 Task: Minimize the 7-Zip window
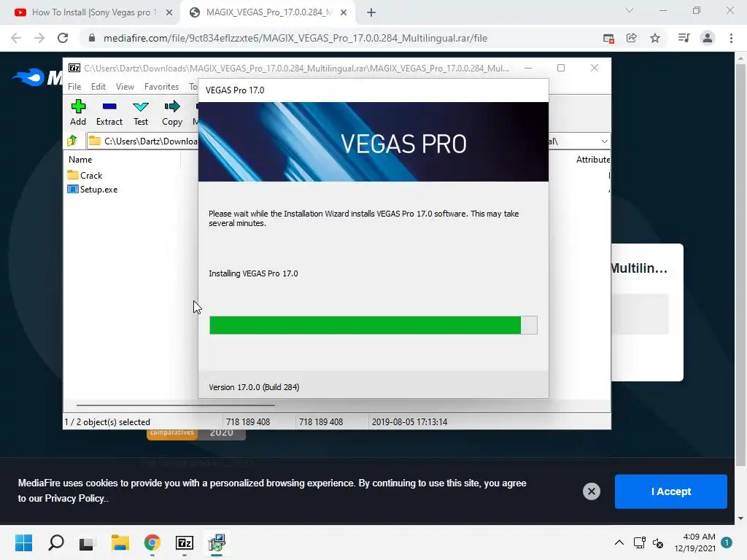528,68
